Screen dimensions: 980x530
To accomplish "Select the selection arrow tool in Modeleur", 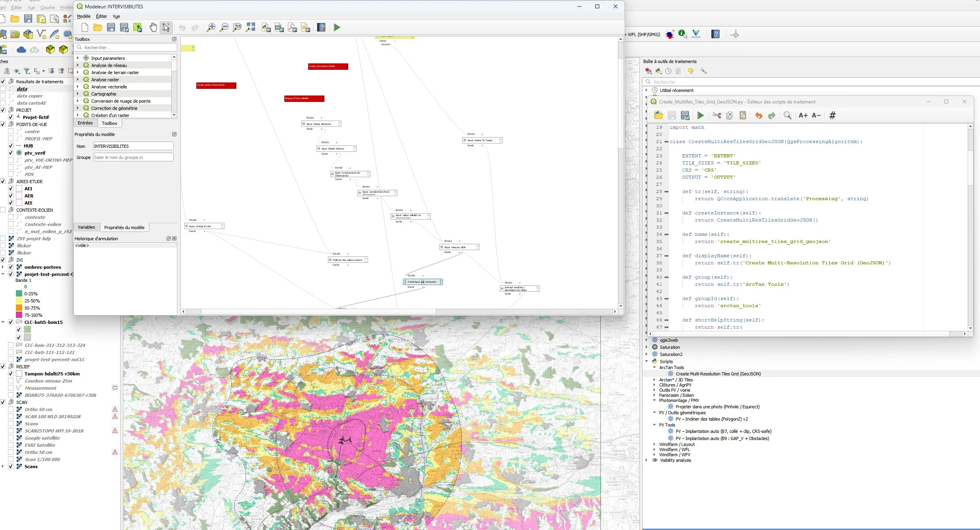I will (x=166, y=27).
